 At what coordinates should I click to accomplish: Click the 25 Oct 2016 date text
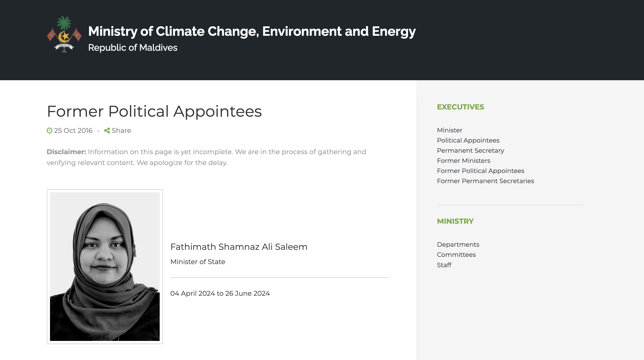click(73, 130)
